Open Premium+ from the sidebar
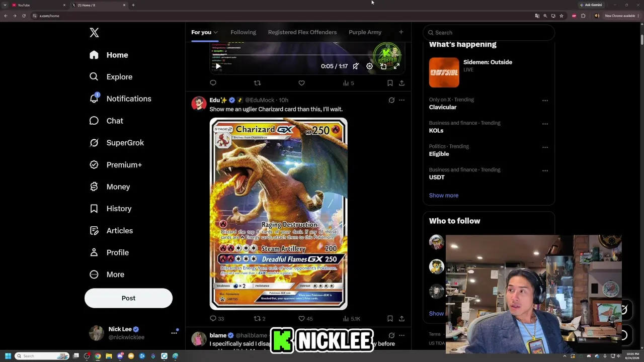This screenshot has width=644, height=362. [x=115, y=165]
